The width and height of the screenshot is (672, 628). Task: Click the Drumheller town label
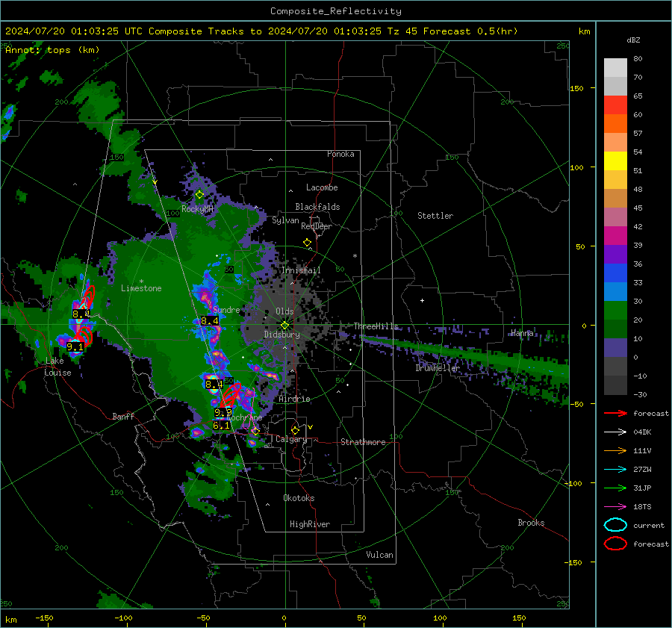click(438, 368)
